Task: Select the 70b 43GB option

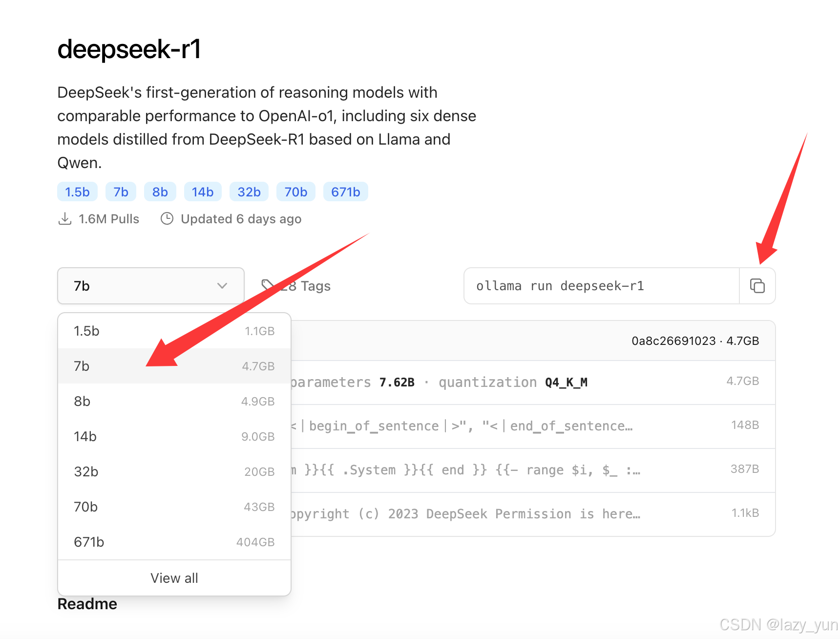Action: tap(174, 507)
